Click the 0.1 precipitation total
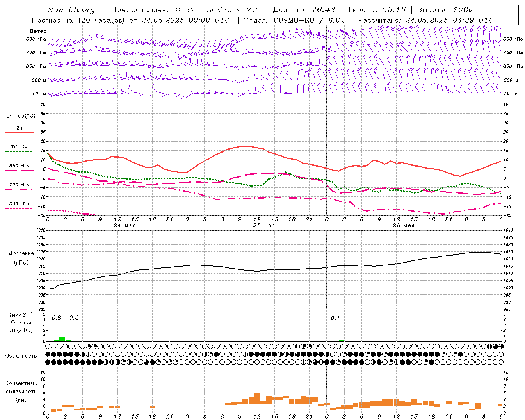The height and width of the screenshot is (420, 525). pyautogui.click(x=336, y=318)
